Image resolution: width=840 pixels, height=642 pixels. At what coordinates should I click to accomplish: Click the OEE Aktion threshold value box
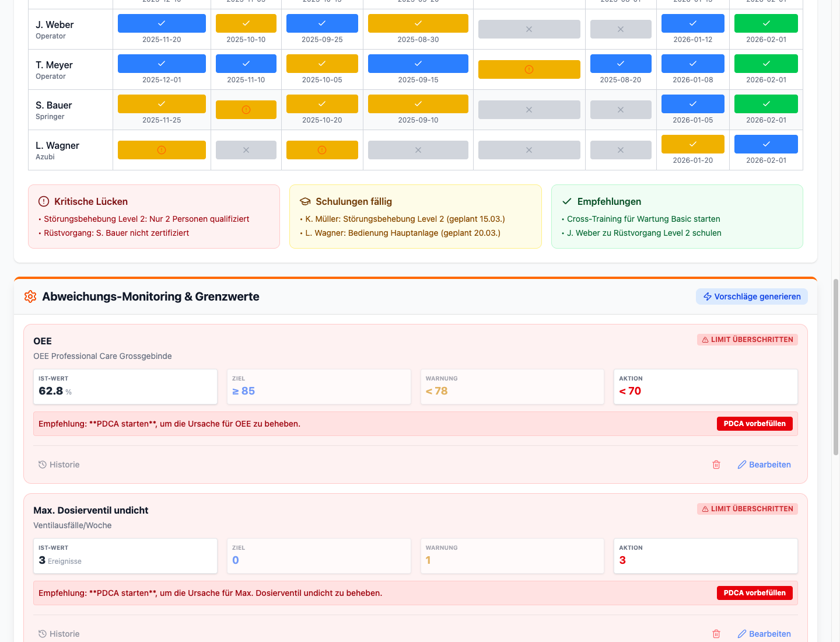705,386
